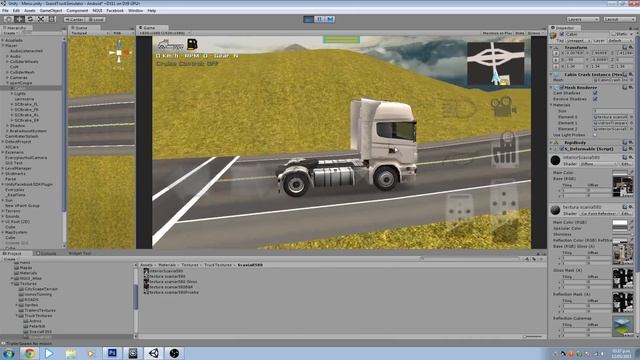Click the Stats button in Game view
This screenshot has width=640, height=360.
[x=520, y=33]
